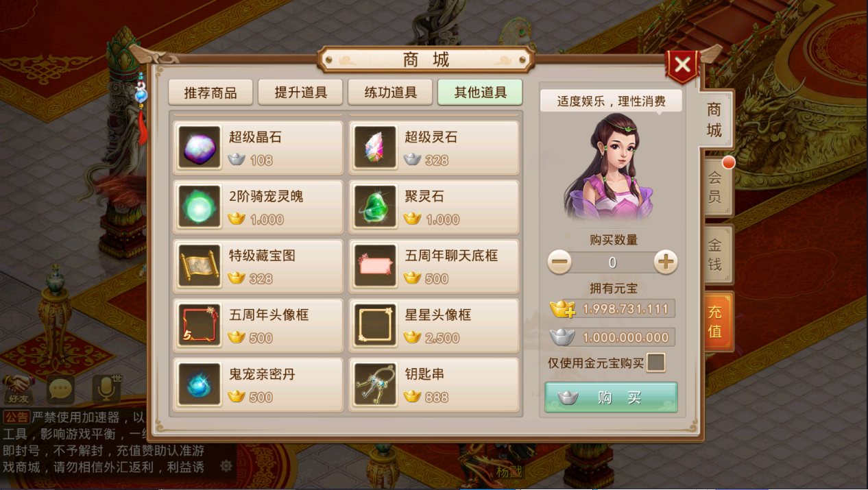Increase purchase quantity with plus button

point(666,262)
